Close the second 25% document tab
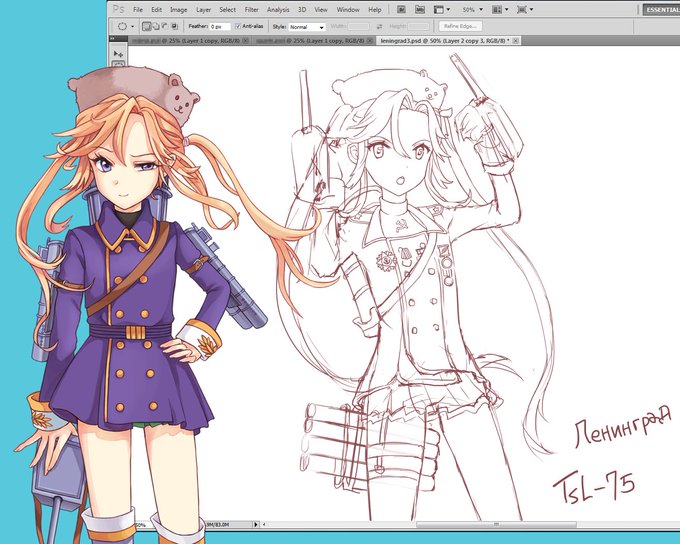The image size is (680, 544). click(370, 41)
